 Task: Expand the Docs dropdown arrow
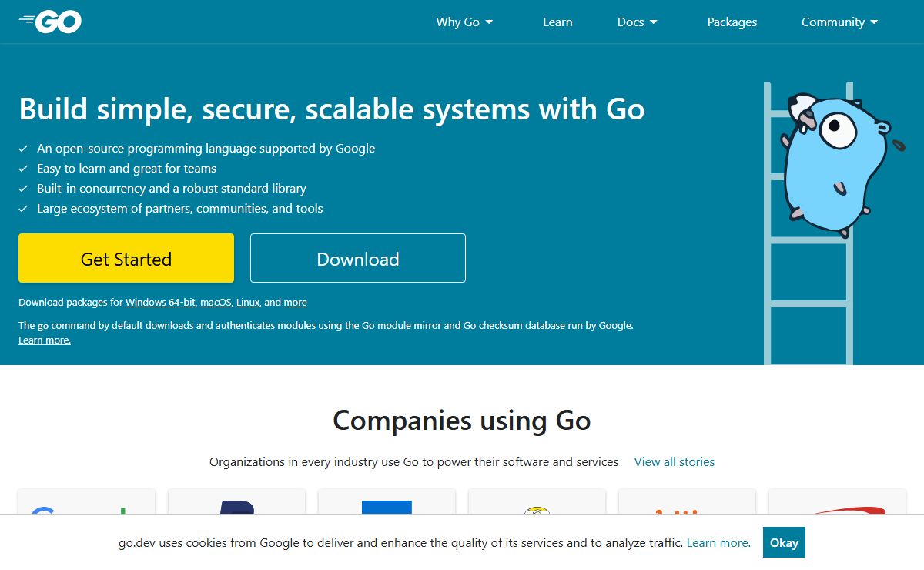654,22
